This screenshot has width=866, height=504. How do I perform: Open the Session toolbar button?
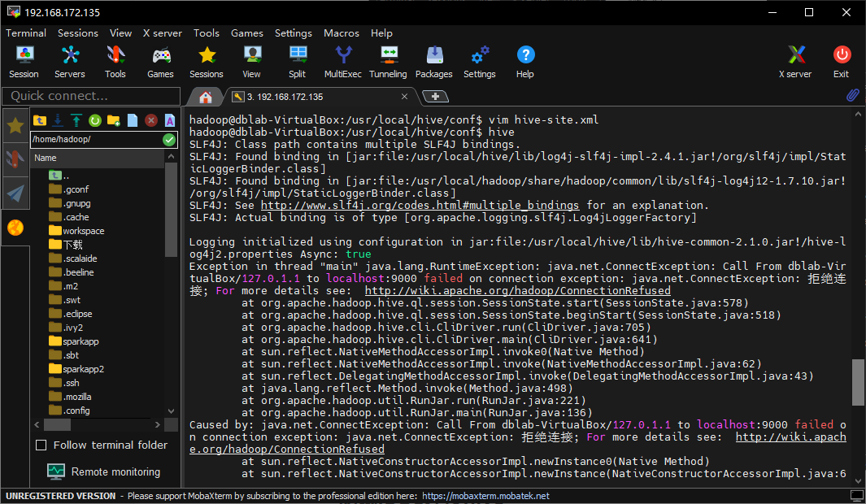tap(24, 62)
